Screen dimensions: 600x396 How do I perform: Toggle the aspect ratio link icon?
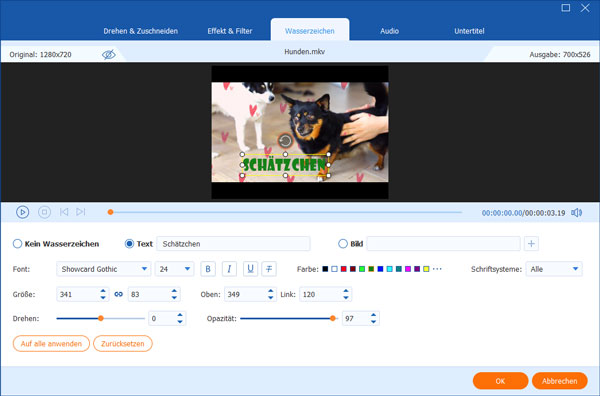point(119,294)
